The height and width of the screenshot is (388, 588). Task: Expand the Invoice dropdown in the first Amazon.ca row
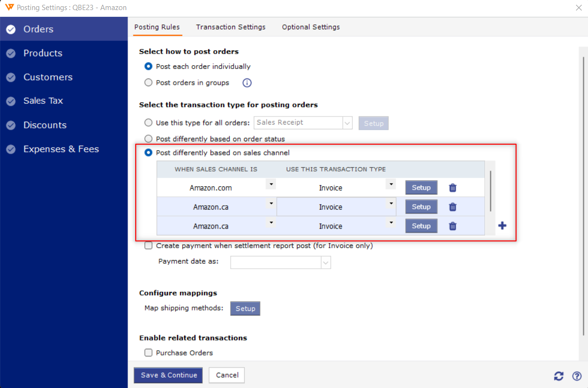[x=391, y=203]
